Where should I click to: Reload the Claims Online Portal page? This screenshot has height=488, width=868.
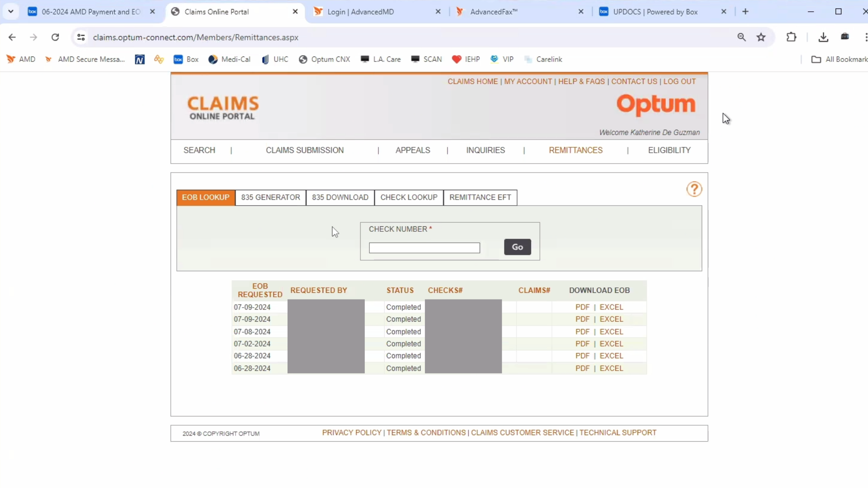[55, 38]
